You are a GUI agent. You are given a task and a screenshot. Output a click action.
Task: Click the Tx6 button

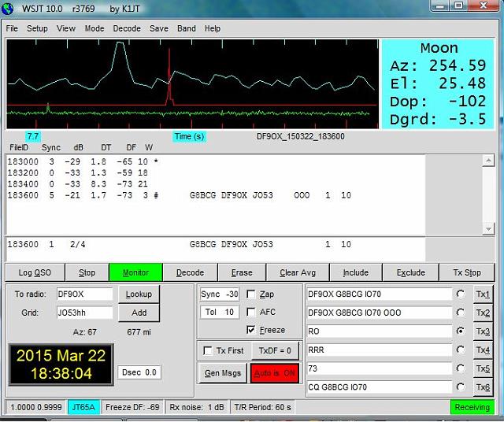[x=483, y=387]
